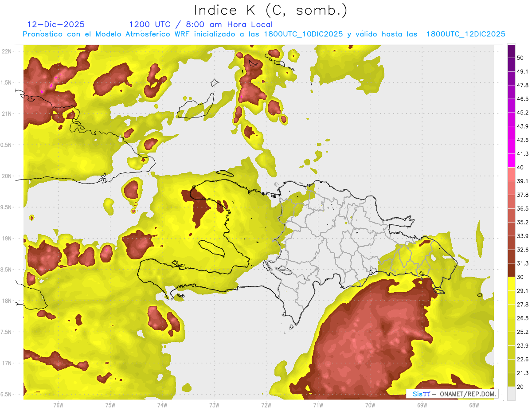Viewport: 532px width, 411px height.
Task: Click the legend value '20'
Action: 520,387
